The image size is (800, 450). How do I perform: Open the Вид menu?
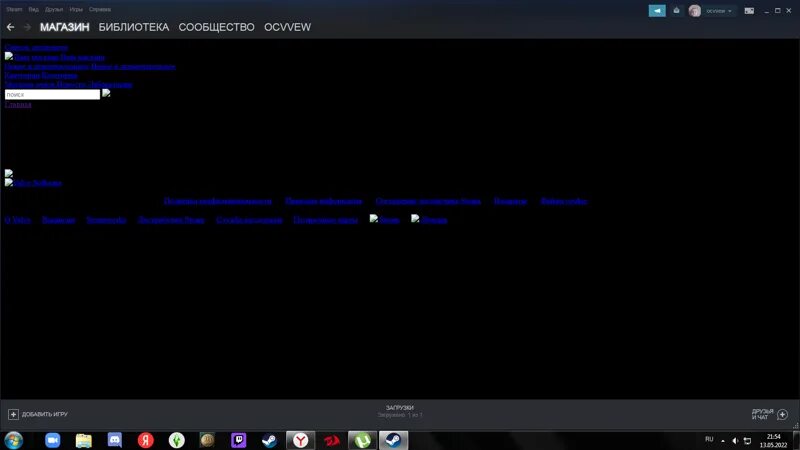click(x=34, y=9)
